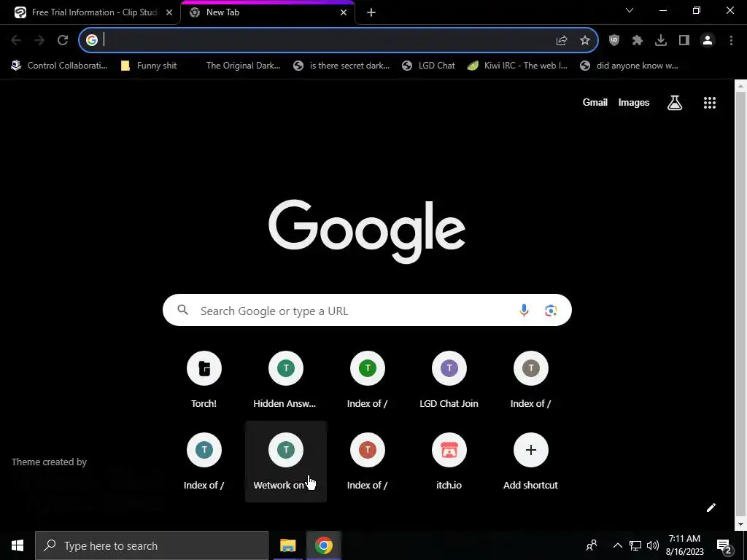Open the volume speaker tray icon

pyautogui.click(x=653, y=545)
